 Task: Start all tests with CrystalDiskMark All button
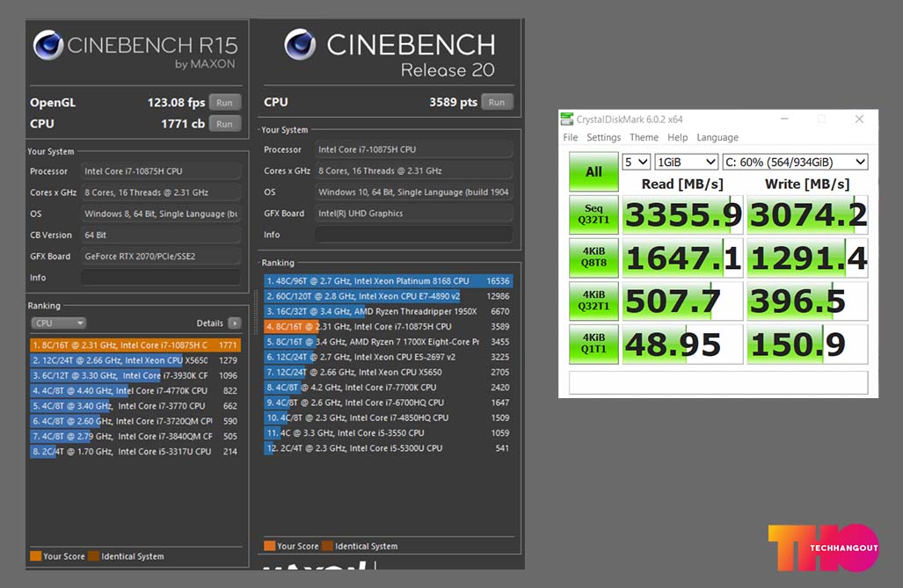tap(594, 171)
